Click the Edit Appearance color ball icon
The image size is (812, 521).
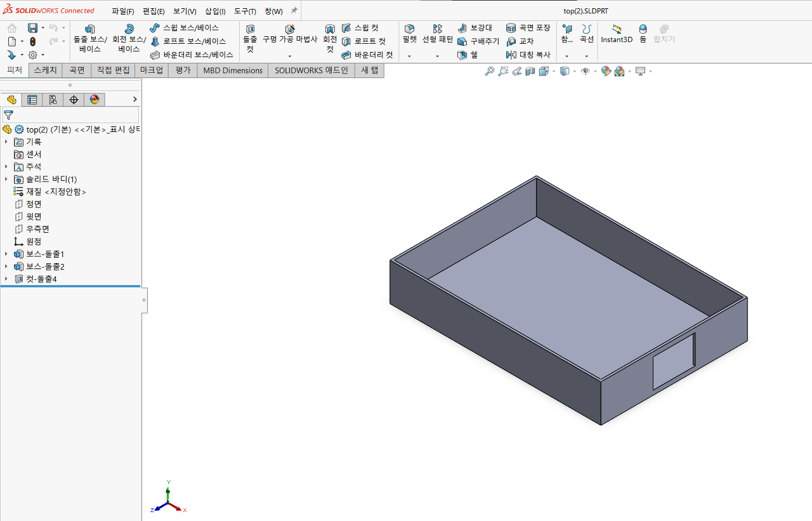606,72
